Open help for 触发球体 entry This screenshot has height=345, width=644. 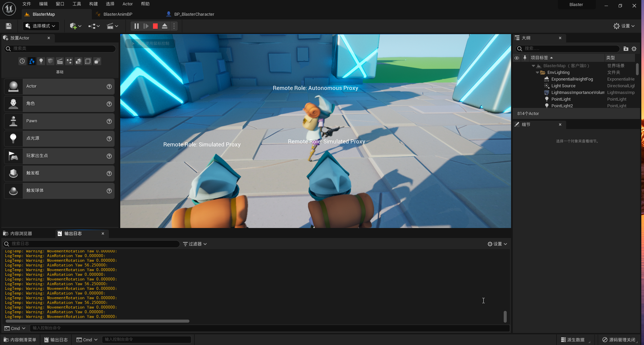pyautogui.click(x=109, y=191)
